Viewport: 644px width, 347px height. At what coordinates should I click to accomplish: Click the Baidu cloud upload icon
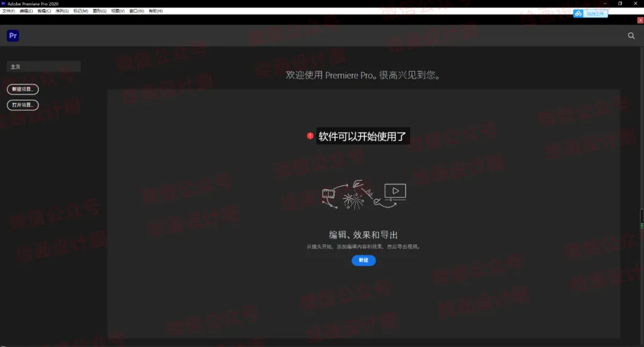578,14
